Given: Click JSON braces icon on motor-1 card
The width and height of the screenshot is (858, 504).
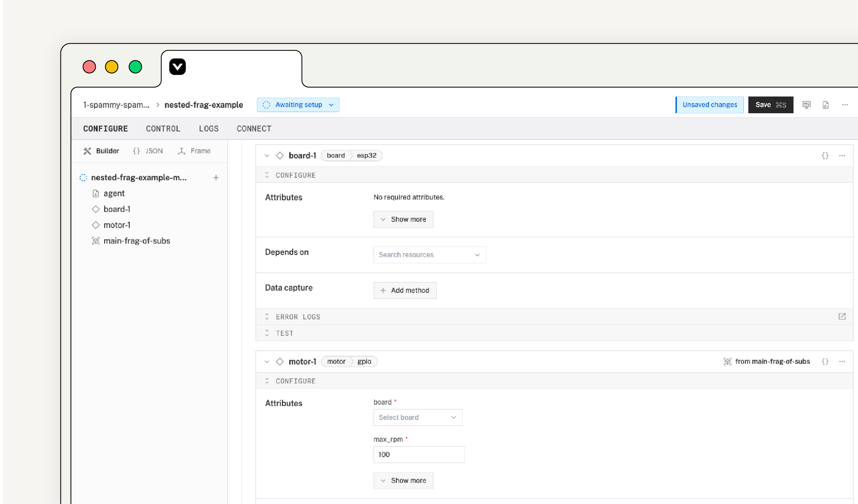Looking at the screenshot, I should click(x=825, y=362).
